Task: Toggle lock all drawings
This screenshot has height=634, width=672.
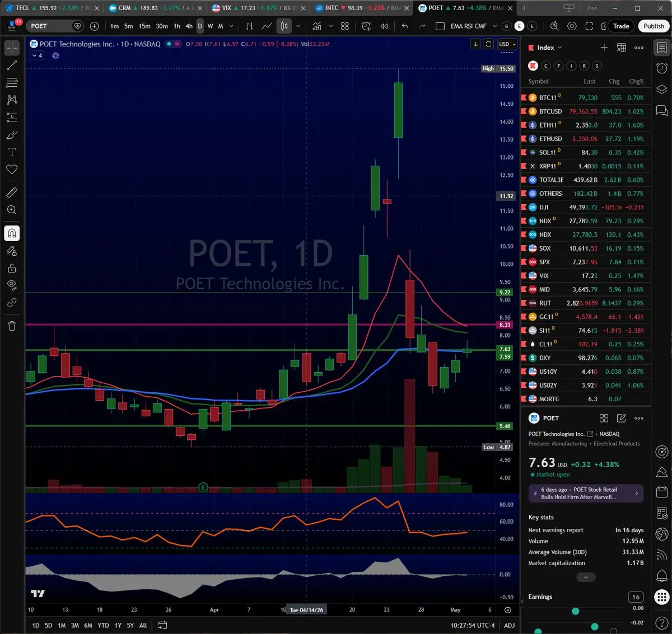Action: click(x=12, y=268)
